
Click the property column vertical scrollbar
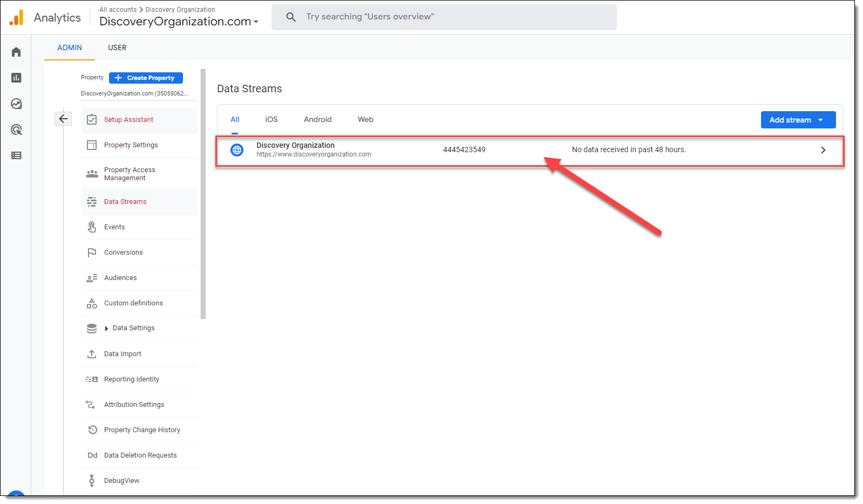pos(203,194)
